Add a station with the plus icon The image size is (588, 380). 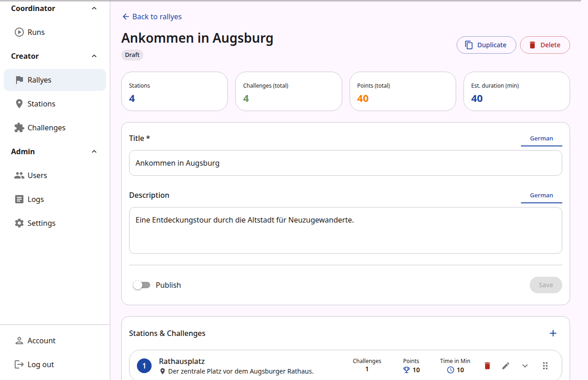[553, 333]
